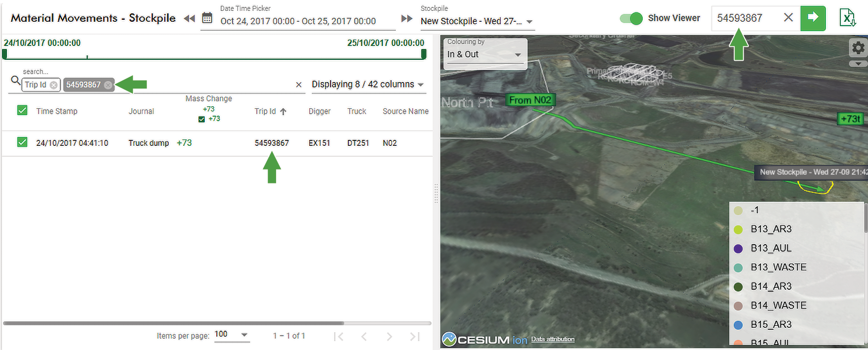Select the B13_WASTE legend swatch

(x=738, y=268)
